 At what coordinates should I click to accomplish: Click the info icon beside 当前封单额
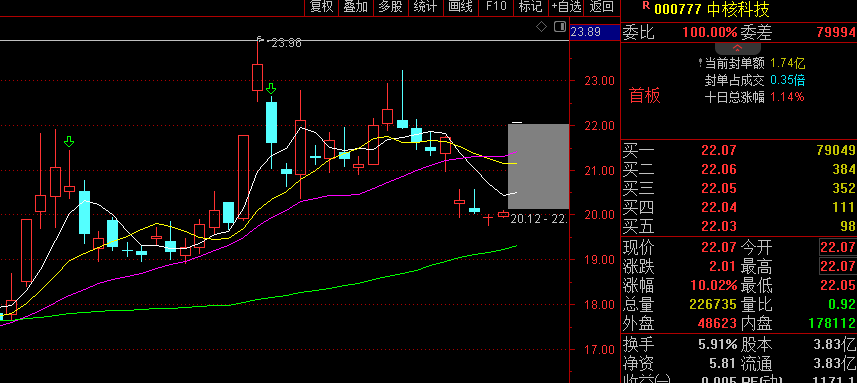701,62
